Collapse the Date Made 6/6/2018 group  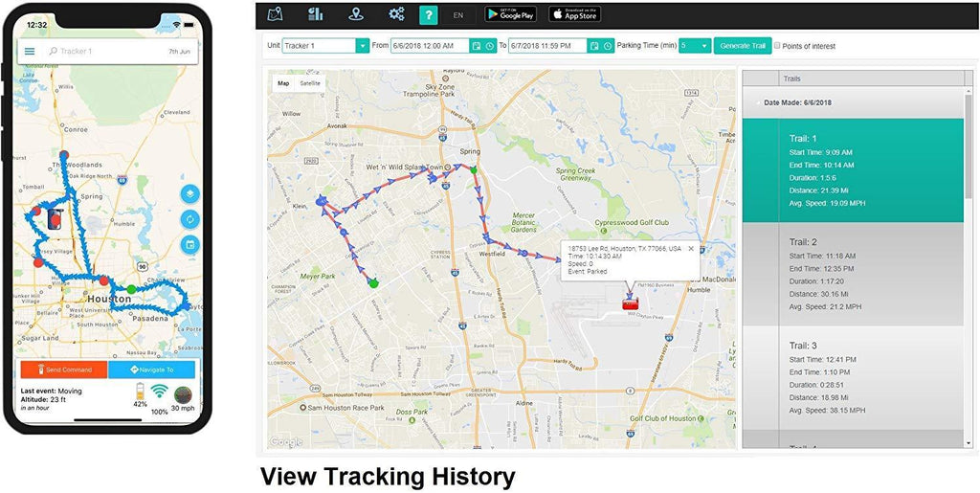[759, 102]
